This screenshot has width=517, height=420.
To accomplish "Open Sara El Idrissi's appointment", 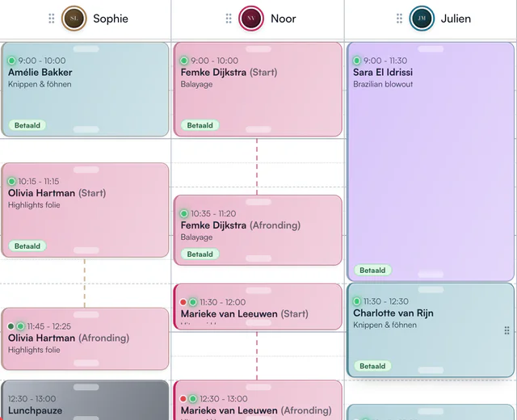I will (x=431, y=162).
